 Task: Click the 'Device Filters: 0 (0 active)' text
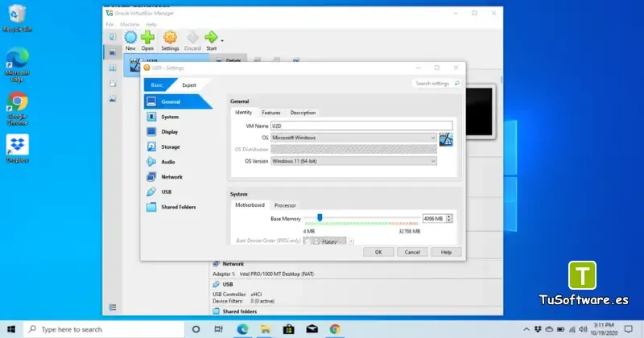(x=243, y=301)
